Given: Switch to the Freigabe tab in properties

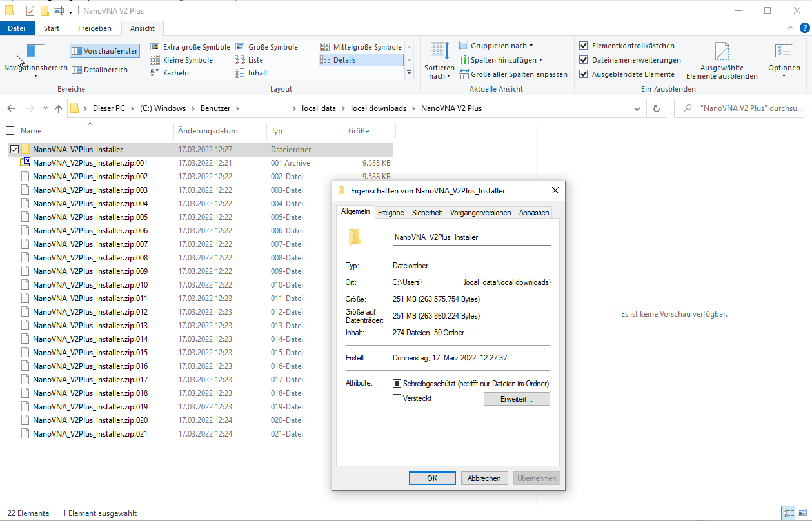Looking at the screenshot, I should (x=391, y=212).
